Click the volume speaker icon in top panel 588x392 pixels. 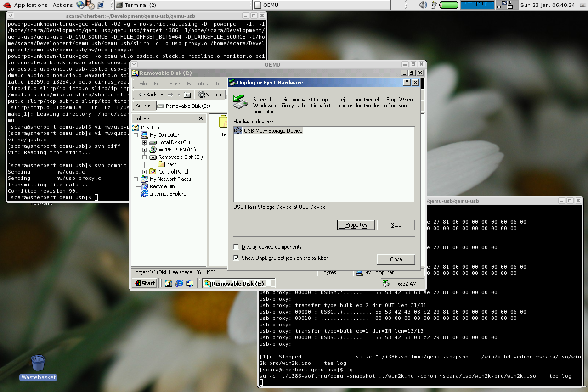click(x=423, y=5)
